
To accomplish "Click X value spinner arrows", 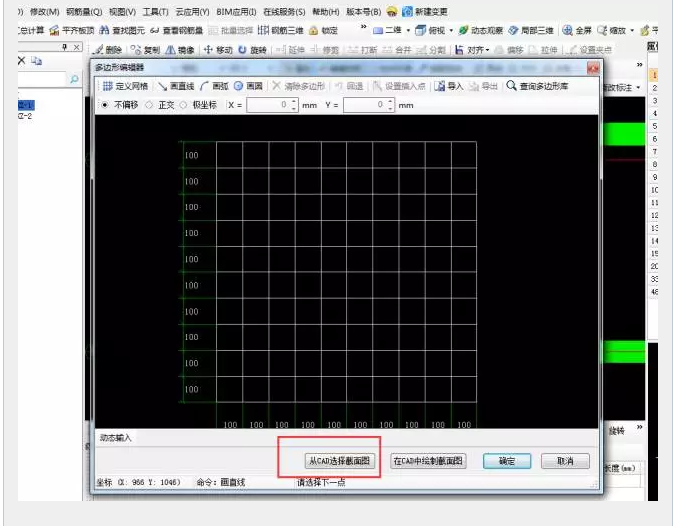I will [294, 105].
